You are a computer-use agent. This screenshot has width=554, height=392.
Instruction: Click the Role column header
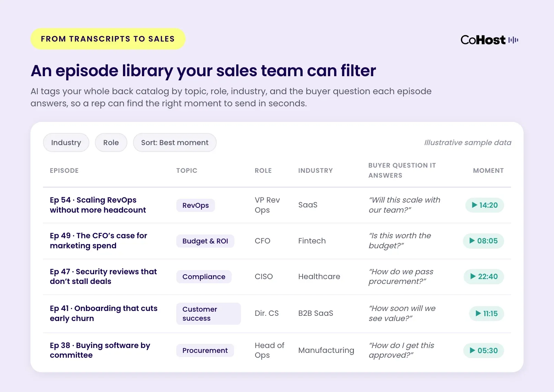(263, 170)
